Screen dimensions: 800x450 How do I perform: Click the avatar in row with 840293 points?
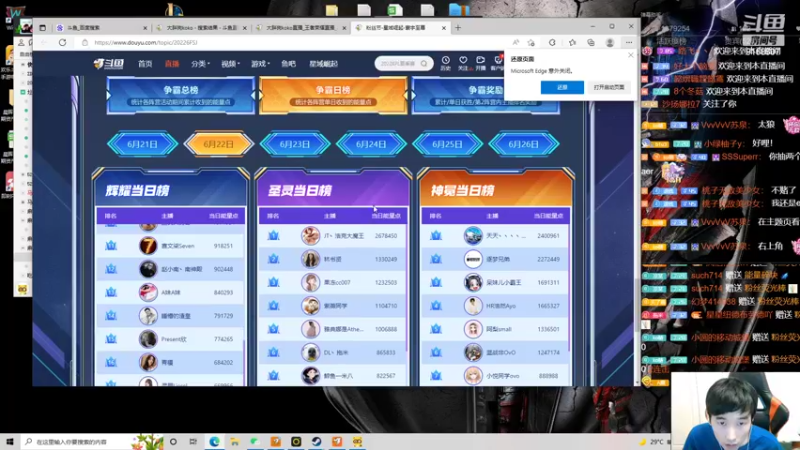[x=148, y=292]
